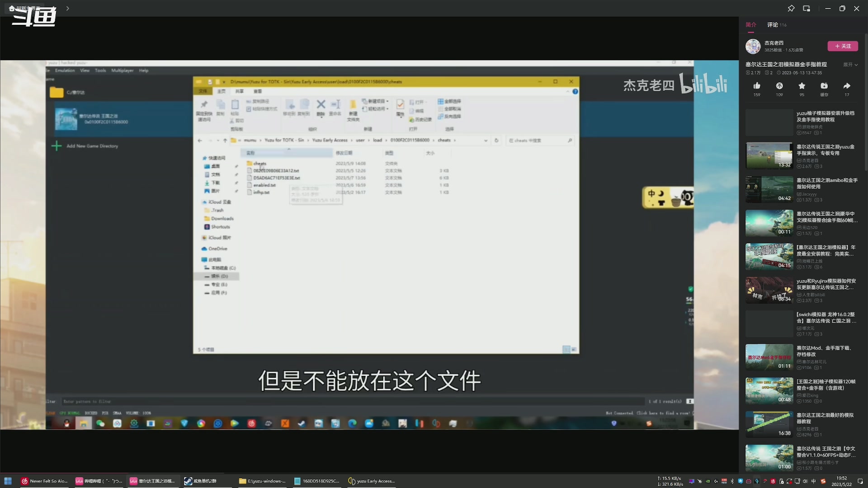Open uploader 杰克老四's avatar
The image size is (868, 488).
[753, 46]
